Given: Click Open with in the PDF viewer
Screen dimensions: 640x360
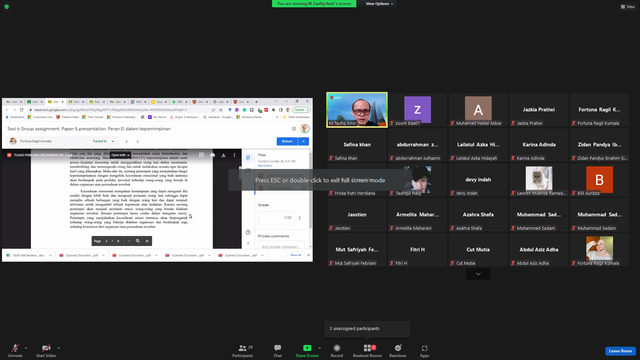Looking at the screenshot, I should 120,155.
